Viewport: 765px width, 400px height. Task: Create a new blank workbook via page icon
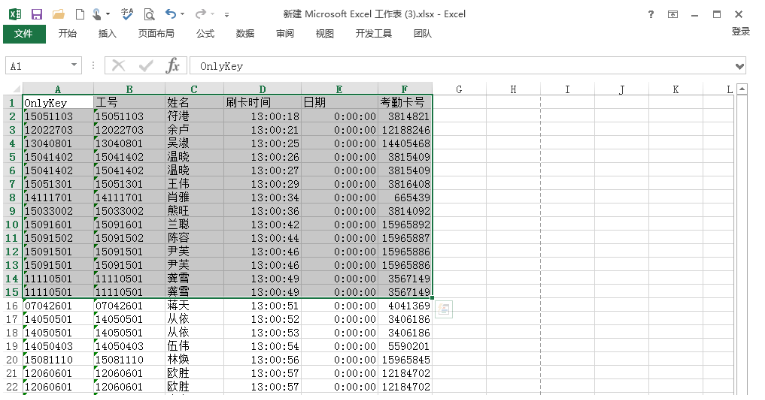pyautogui.click(x=80, y=14)
